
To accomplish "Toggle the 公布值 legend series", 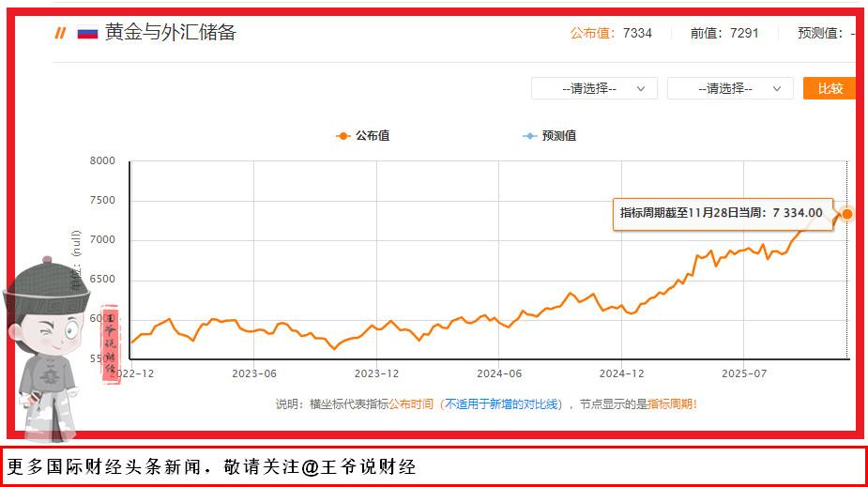I will coord(362,135).
